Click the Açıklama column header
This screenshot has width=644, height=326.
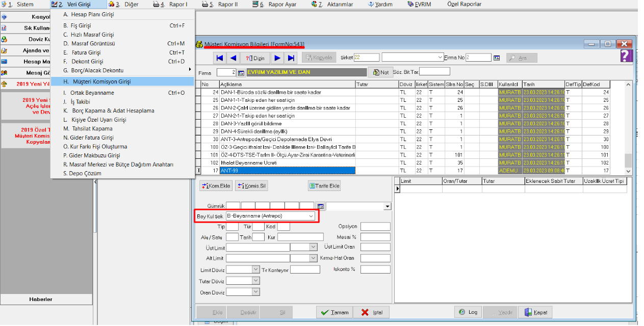[x=287, y=84]
